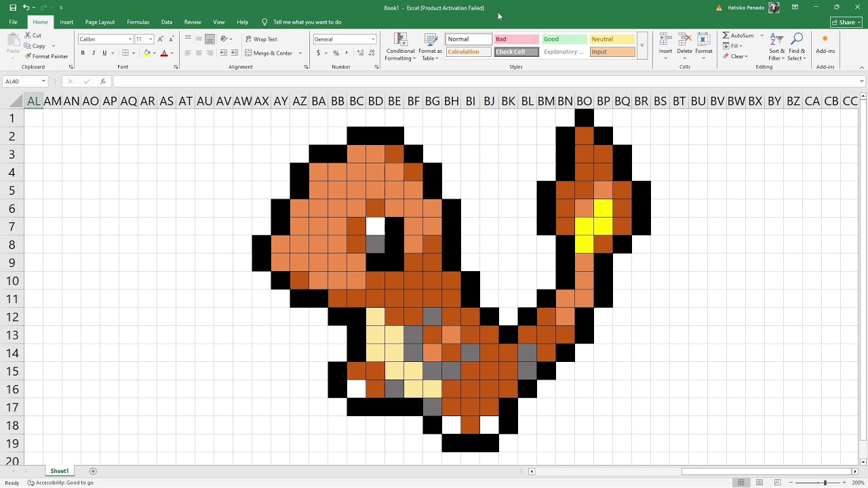Center text horizontally
This screenshot has width=868, height=488.
coord(199,53)
